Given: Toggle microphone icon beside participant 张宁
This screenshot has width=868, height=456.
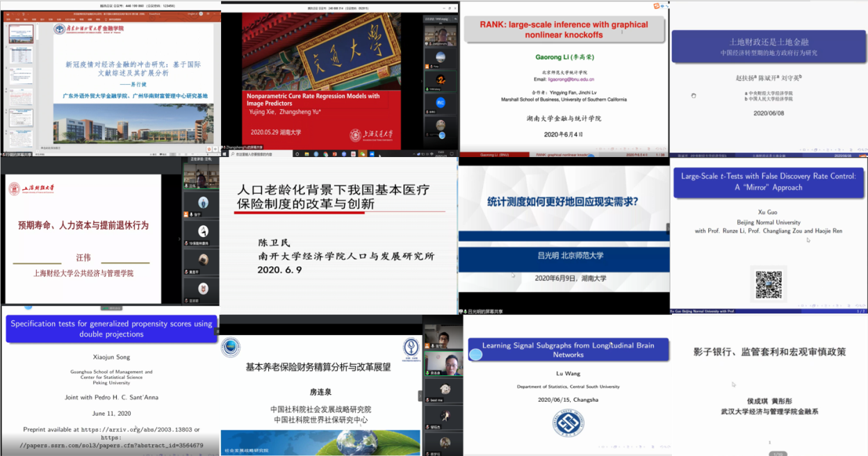Looking at the screenshot, I should (190, 215).
